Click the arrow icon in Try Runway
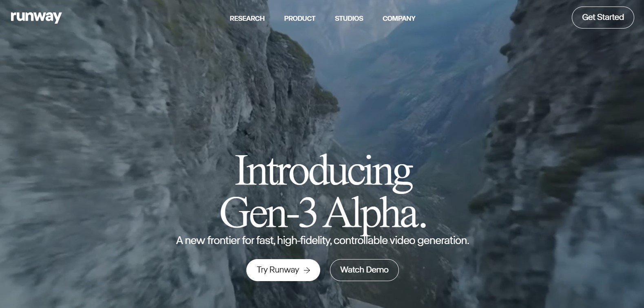The image size is (644, 308). [x=307, y=270]
